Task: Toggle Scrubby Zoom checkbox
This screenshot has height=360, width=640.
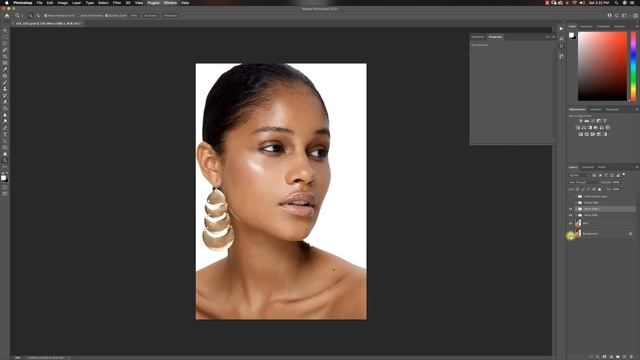Action: 106,16
